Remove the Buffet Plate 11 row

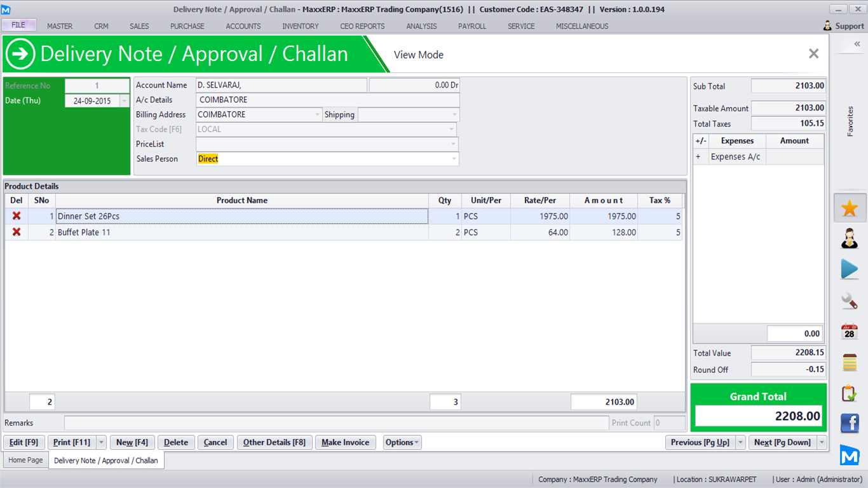[17, 232]
